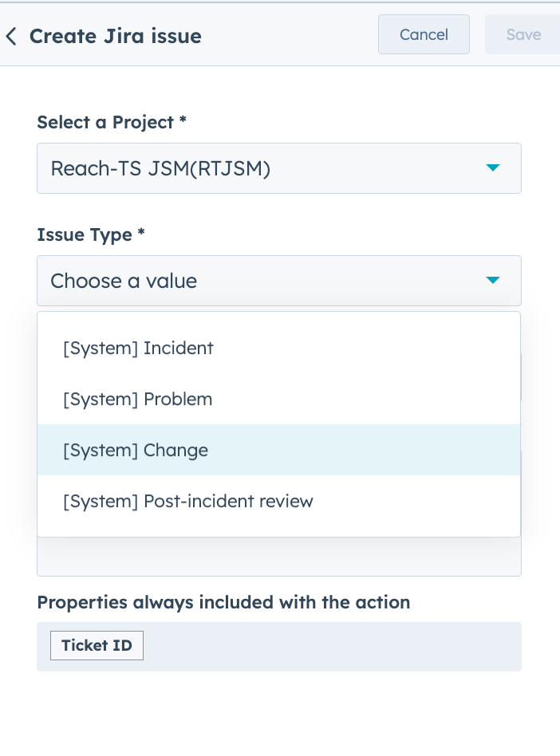The width and height of the screenshot is (560, 756).
Task: Click the Properties always included with the action heading
Action: coord(223,602)
